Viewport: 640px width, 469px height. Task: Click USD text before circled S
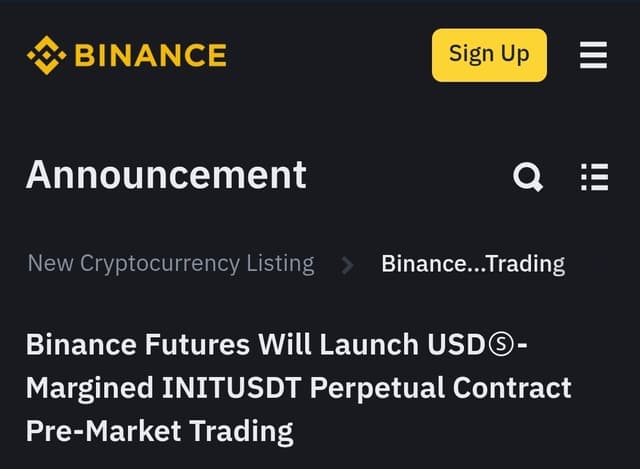pos(457,345)
